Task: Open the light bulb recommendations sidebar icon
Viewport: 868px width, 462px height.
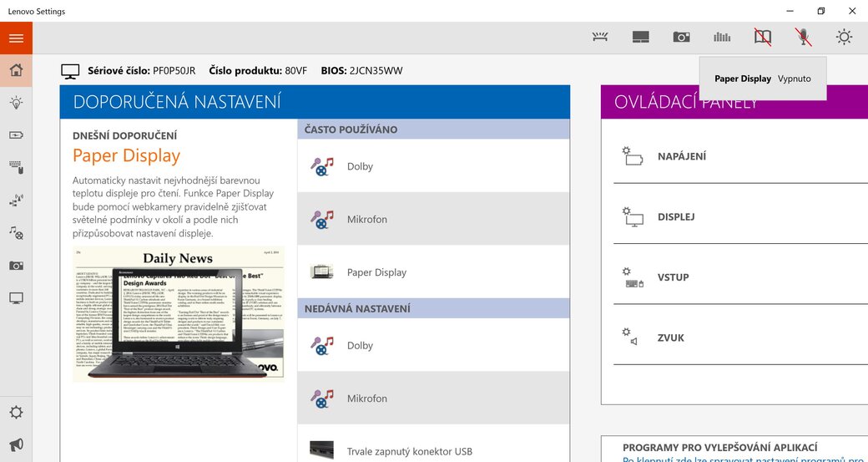Action: [x=16, y=103]
